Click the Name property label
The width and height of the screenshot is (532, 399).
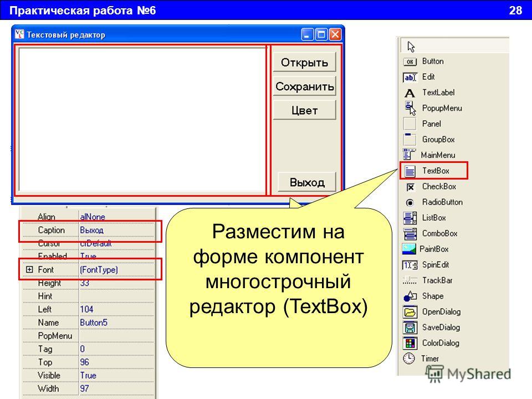tap(48, 323)
